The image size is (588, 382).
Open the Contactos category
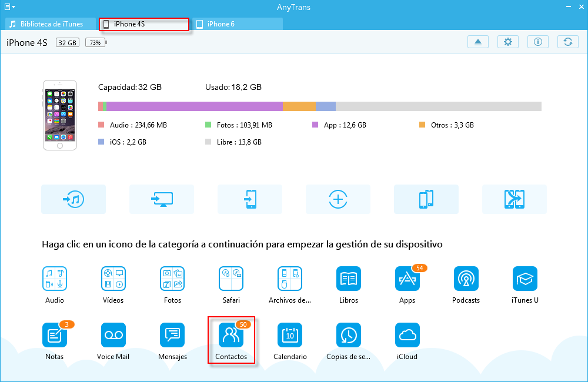pyautogui.click(x=231, y=335)
